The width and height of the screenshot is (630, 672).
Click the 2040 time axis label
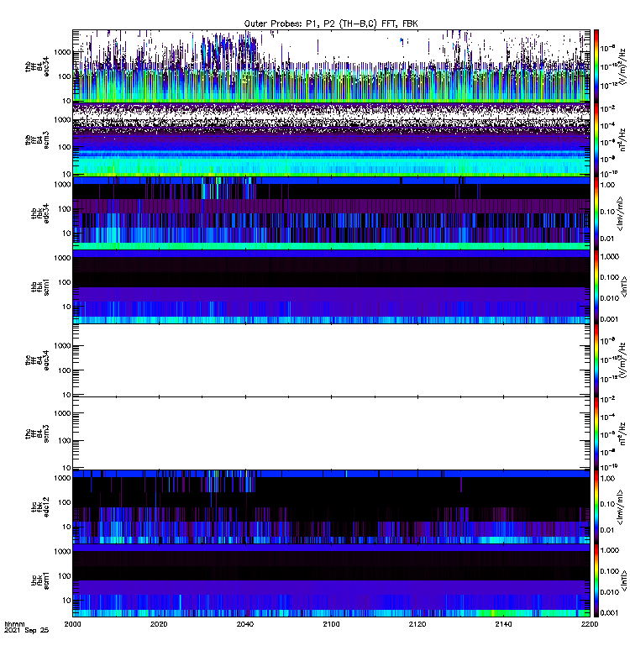[245, 624]
